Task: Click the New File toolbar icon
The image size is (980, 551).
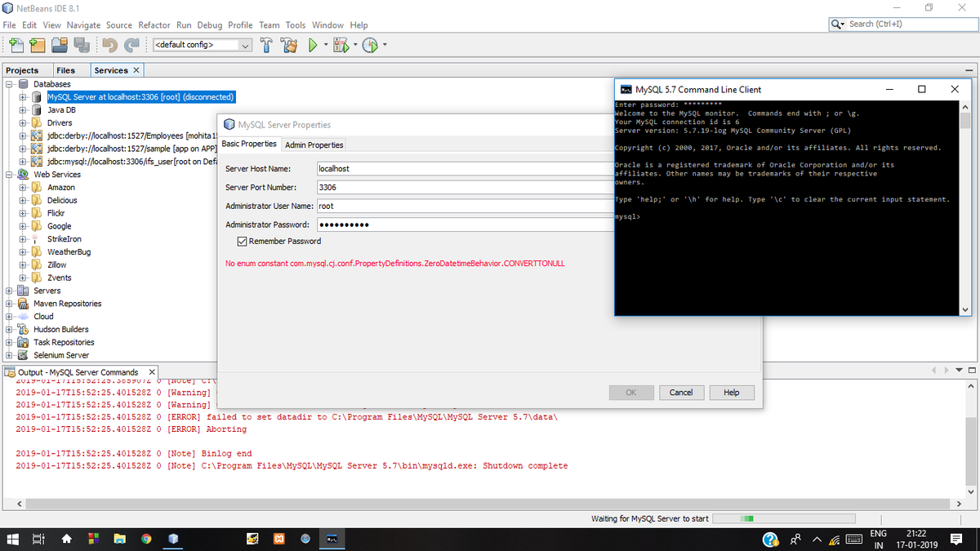Action: [x=16, y=44]
